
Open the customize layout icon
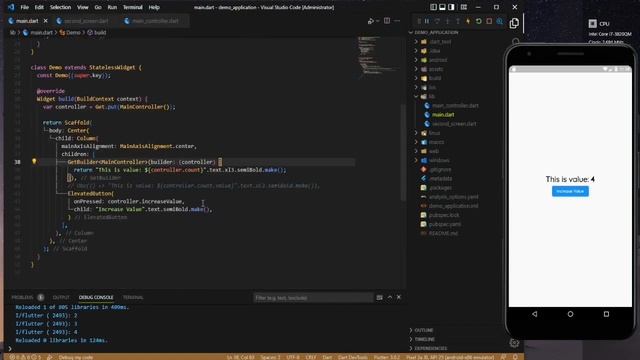point(464,7)
